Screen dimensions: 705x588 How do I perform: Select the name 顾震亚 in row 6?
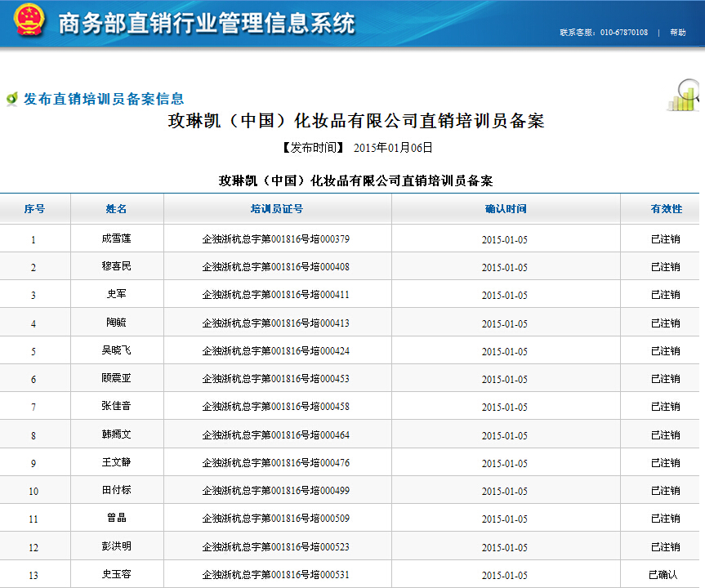coord(117,378)
